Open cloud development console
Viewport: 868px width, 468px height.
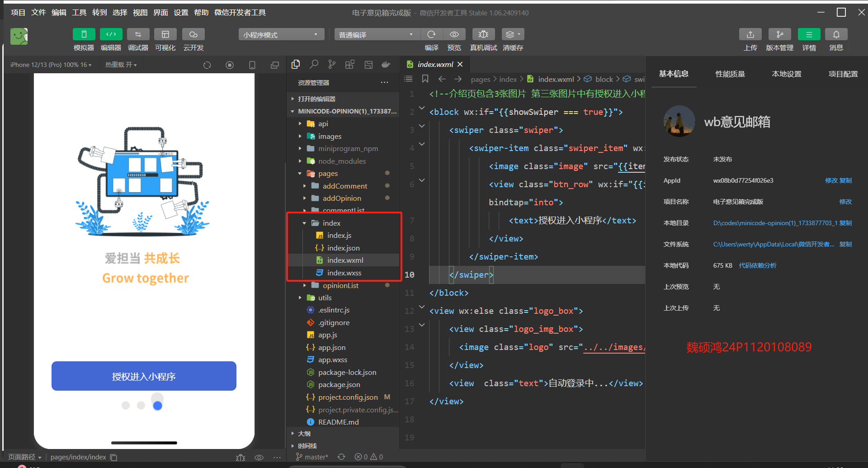point(193,34)
